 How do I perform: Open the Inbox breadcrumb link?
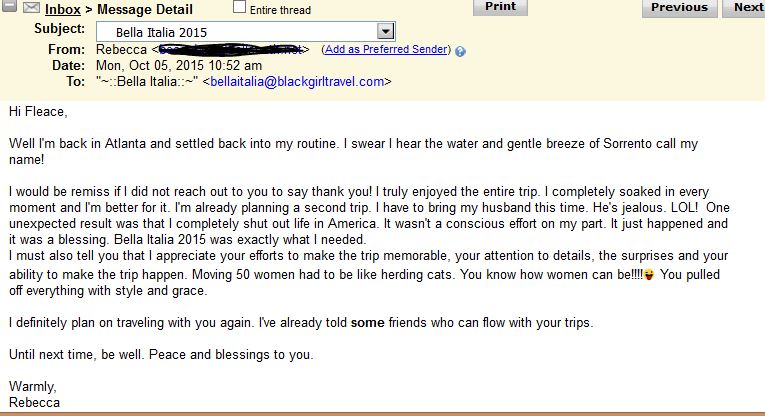(x=62, y=9)
